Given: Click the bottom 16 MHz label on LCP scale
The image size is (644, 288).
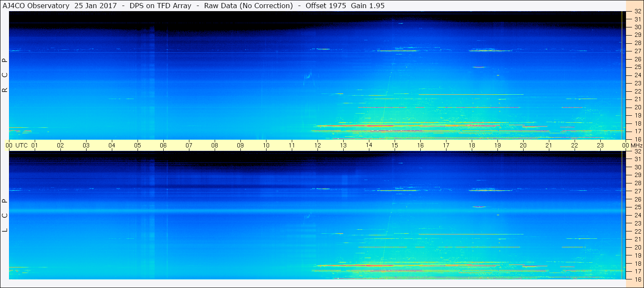Looking at the screenshot, I should [638, 279].
